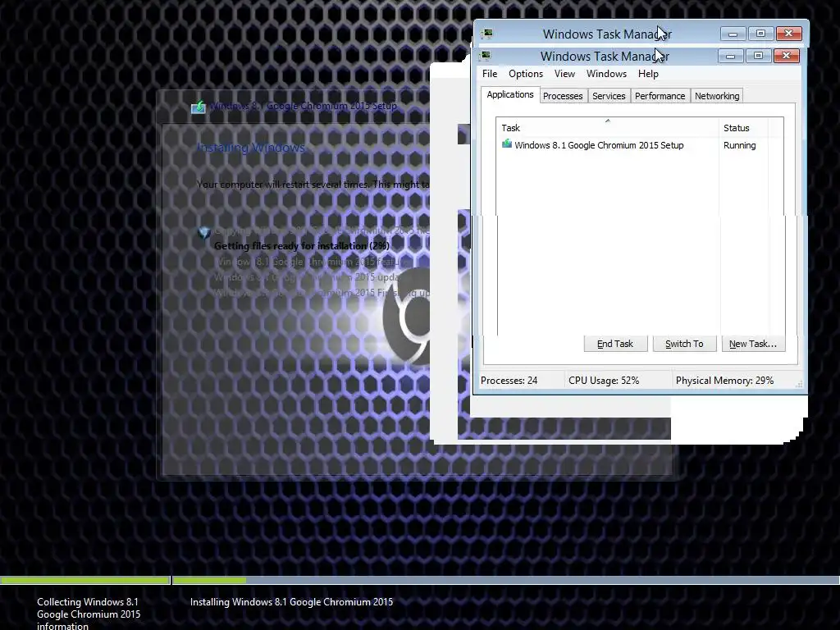Click the Chromium logo in the setup window
Image resolution: width=840 pixels, height=630 pixels.
click(x=407, y=316)
